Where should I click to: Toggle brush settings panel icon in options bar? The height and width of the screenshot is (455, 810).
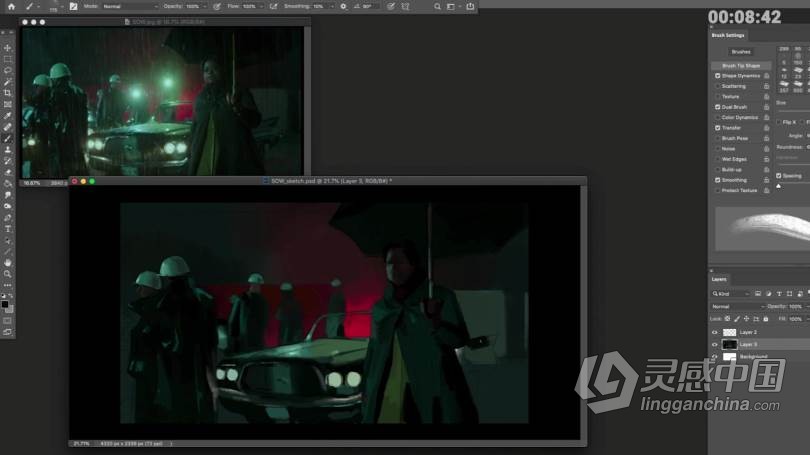pos(73,7)
